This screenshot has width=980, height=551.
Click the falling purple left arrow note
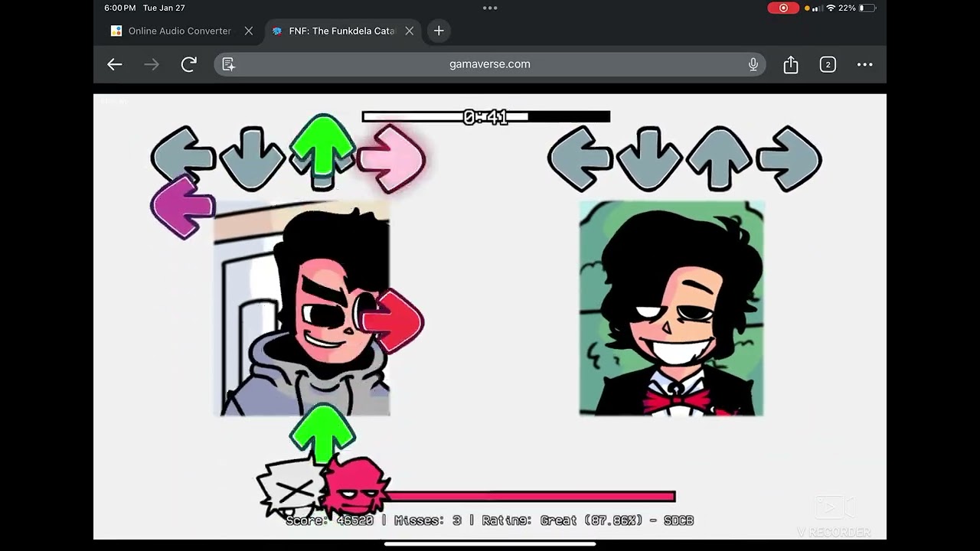(183, 207)
